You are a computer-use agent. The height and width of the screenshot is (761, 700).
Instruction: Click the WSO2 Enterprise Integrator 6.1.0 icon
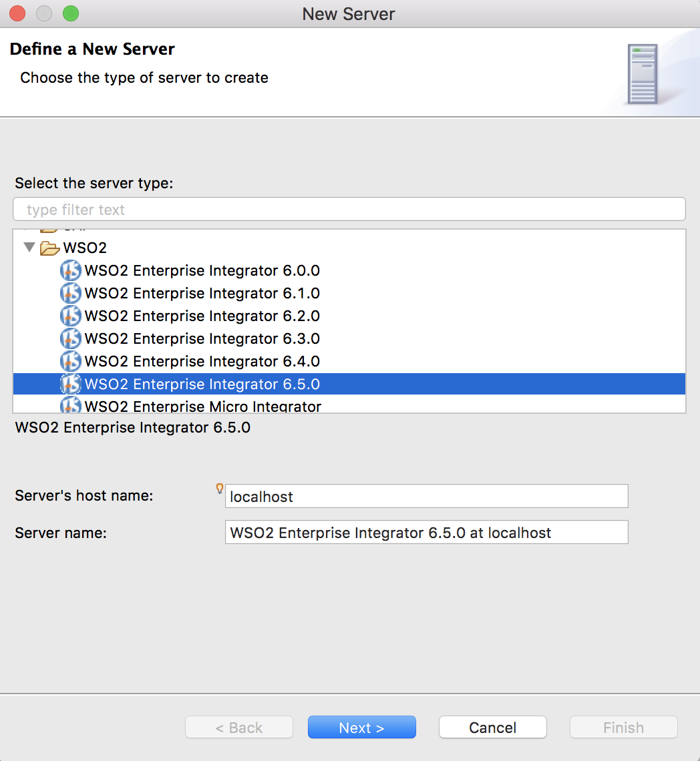click(70, 293)
